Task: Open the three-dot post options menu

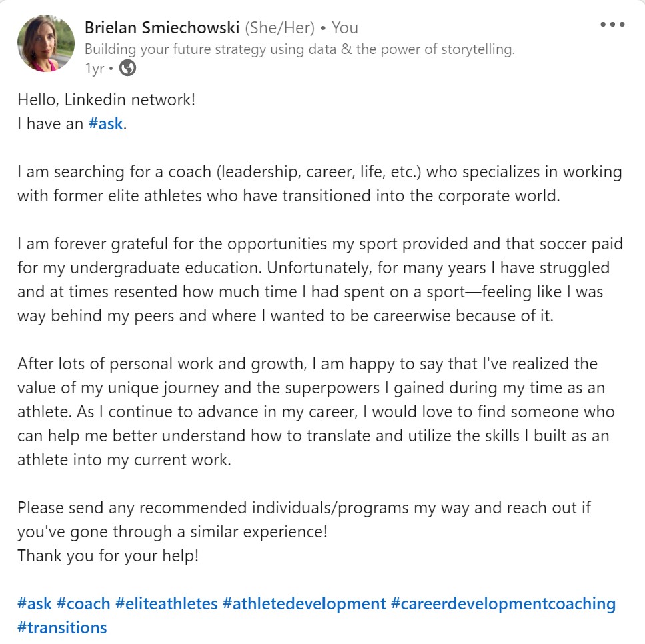Action: tap(612, 25)
